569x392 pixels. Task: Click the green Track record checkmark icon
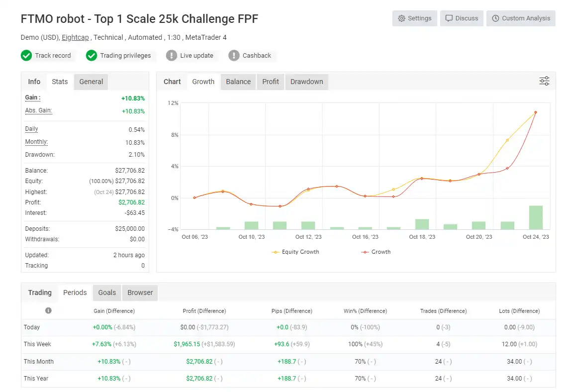(26, 56)
